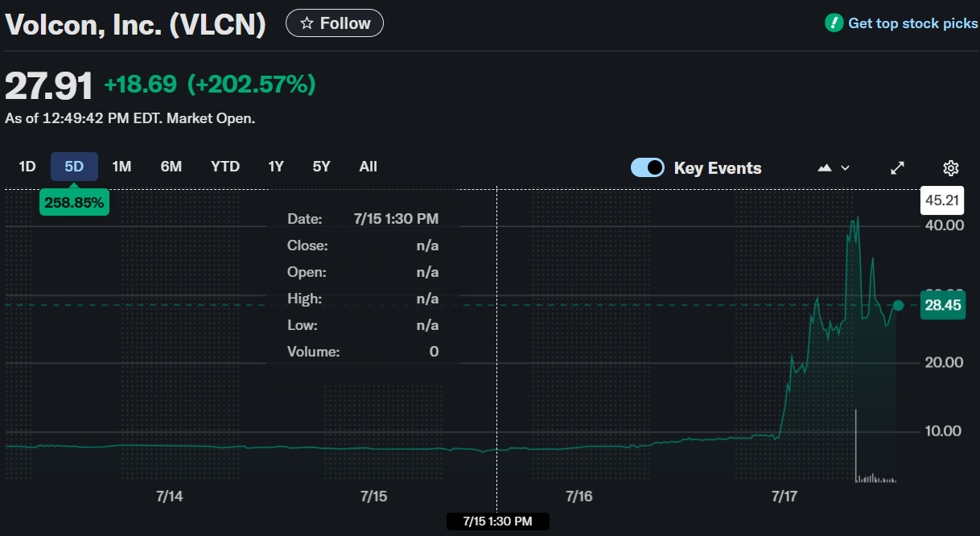Viewport: 980px width, 536px height.
Task: Open the Get top stock picks link
Action: [912, 23]
